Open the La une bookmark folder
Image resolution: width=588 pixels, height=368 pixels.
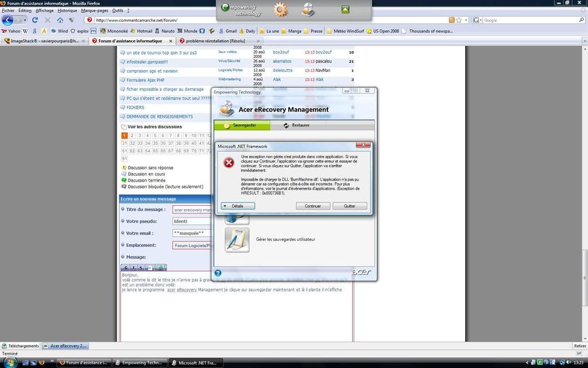point(269,31)
